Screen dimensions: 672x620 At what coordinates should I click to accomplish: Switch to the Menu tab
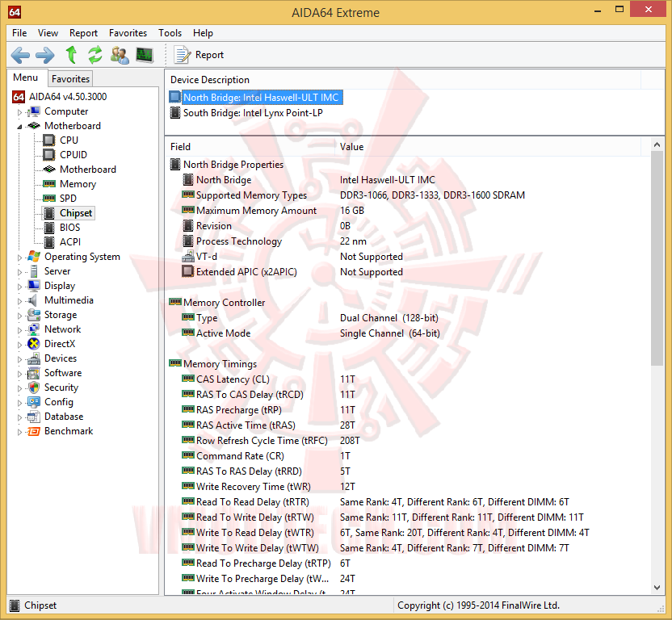(25, 77)
